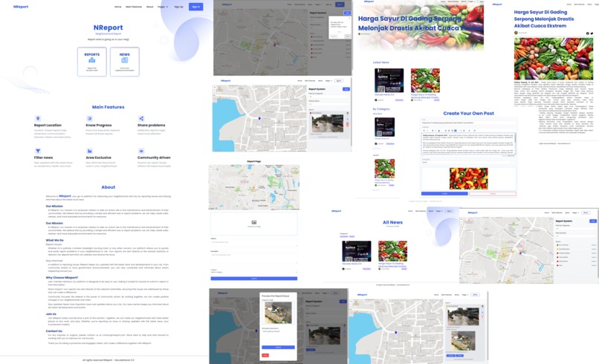Viewport: 599px width, 364px height.
Task: Click the Know Progress icon
Action: [x=89, y=118]
